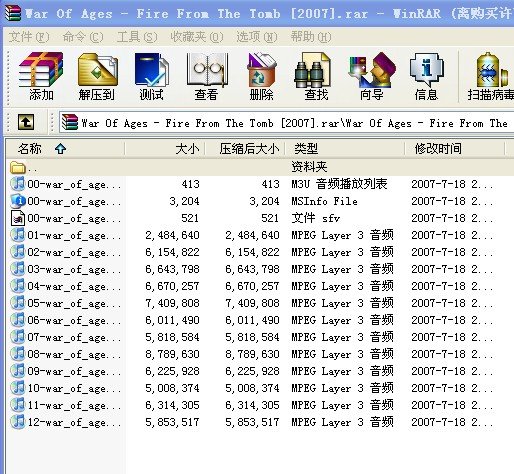Click size value 3,204 in Size column
Viewport: 514px width, 474px height.
pos(184,201)
